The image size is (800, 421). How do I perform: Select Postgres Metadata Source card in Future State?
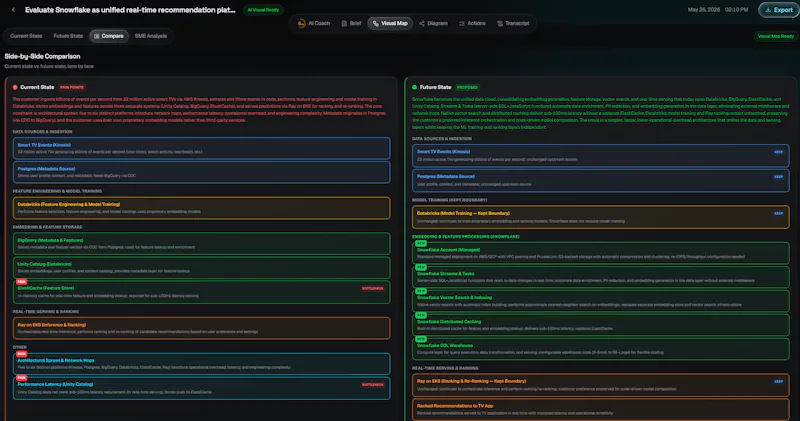tap(601, 180)
